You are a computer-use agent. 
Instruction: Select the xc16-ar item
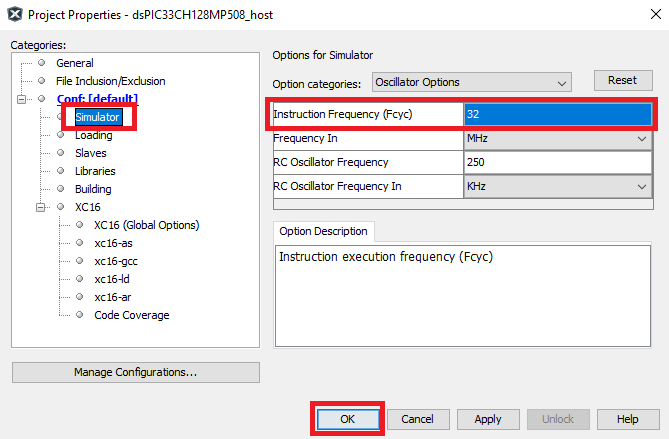(113, 297)
